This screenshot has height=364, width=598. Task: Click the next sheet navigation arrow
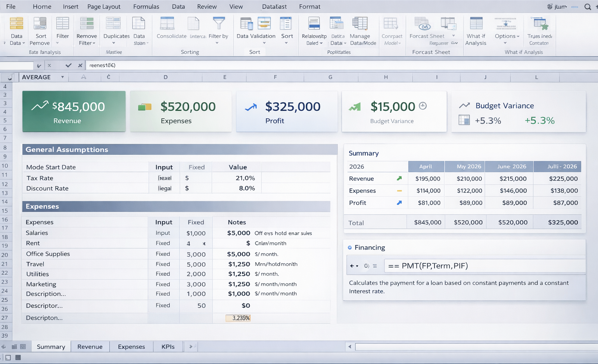tap(190, 346)
